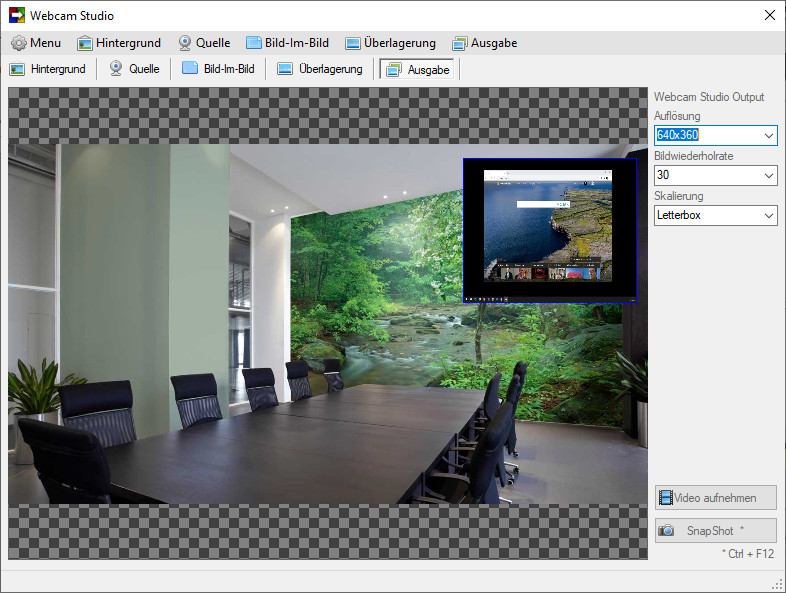Select the picture-in-picture overlay in preview
The width and height of the screenshot is (786, 593).
550,231
